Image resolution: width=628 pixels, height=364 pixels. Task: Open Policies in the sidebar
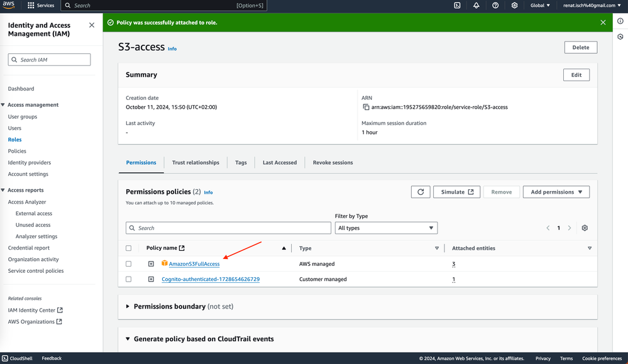click(17, 151)
